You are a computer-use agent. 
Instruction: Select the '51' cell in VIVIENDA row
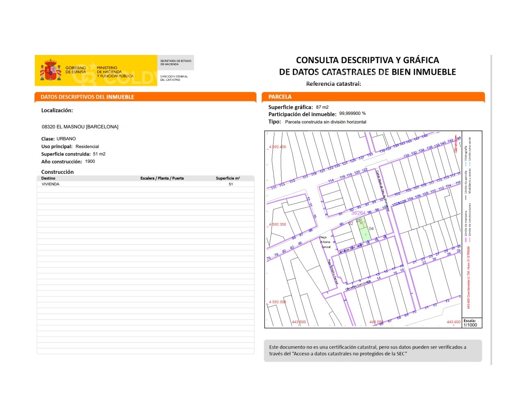click(x=231, y=184)
